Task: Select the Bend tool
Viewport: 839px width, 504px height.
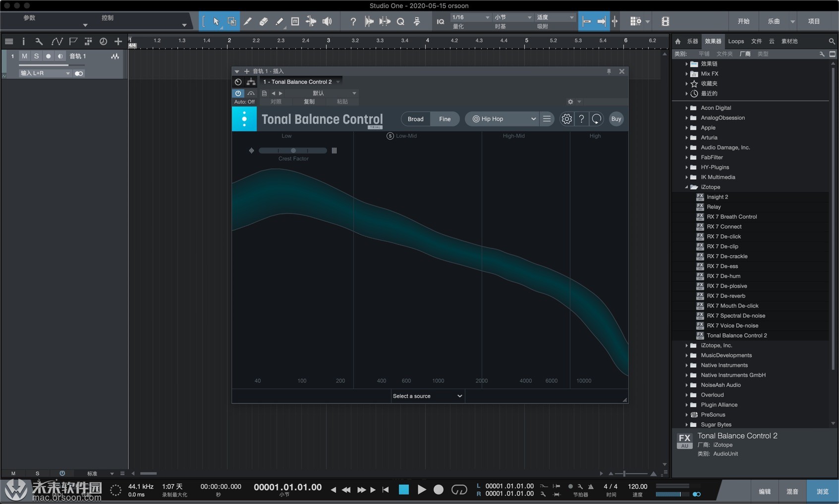Action: 311,21
